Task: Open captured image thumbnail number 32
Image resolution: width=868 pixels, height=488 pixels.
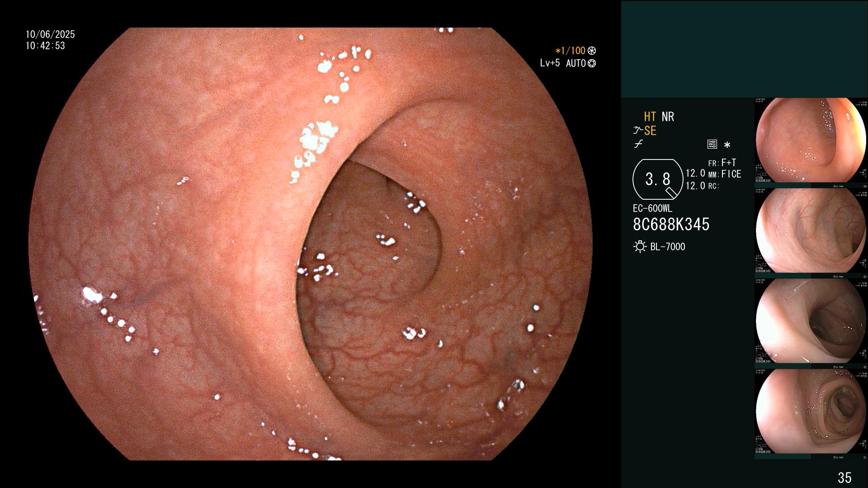Action: (811, 321)
